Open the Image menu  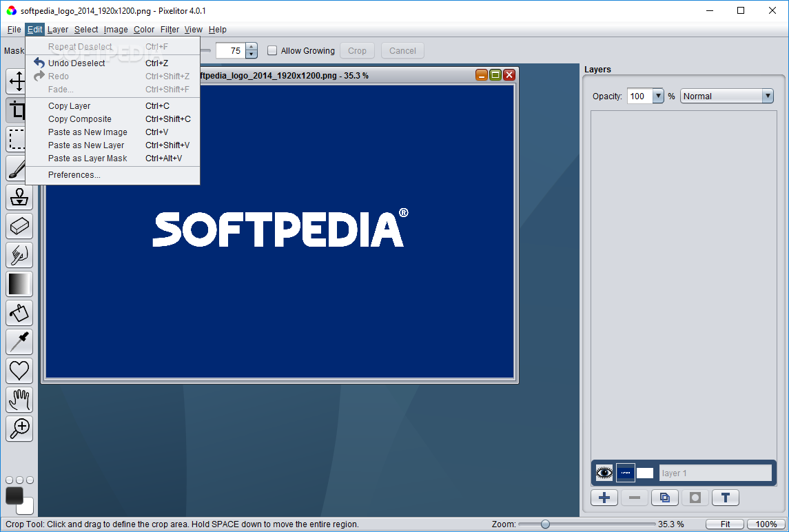tap(116, 30)
